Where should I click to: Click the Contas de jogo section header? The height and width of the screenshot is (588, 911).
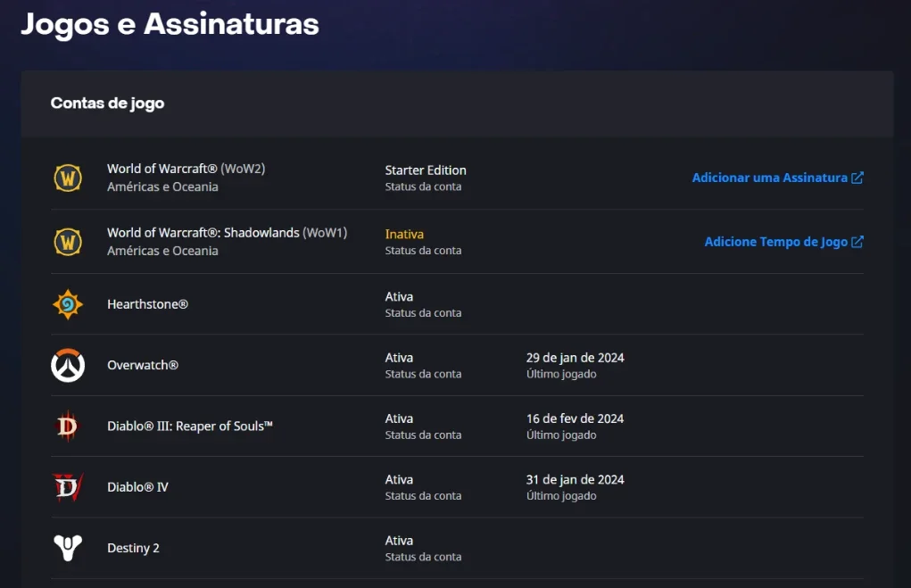(107, 104)
